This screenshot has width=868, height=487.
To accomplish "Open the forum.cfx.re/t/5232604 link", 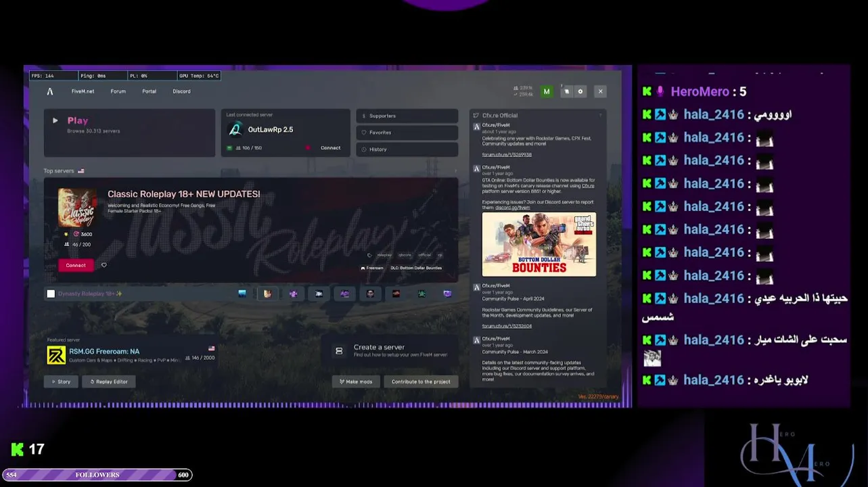I will [507, 326].
